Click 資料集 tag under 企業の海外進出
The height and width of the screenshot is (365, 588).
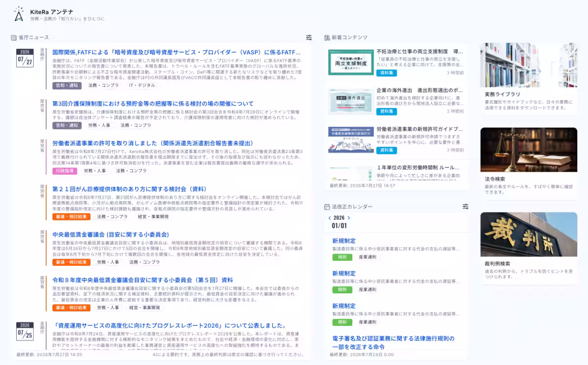(387, 111)
